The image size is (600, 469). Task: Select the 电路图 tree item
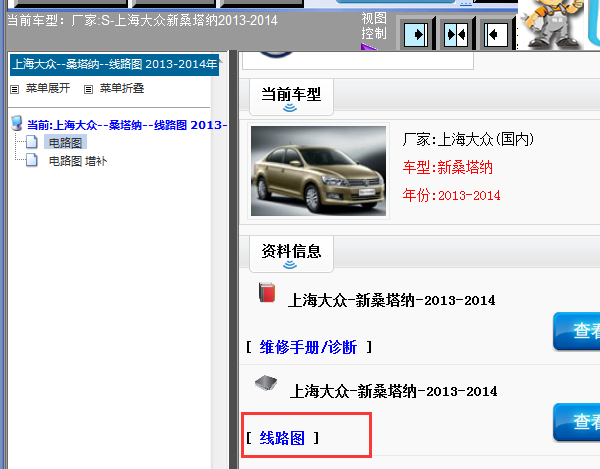[65, 142]
